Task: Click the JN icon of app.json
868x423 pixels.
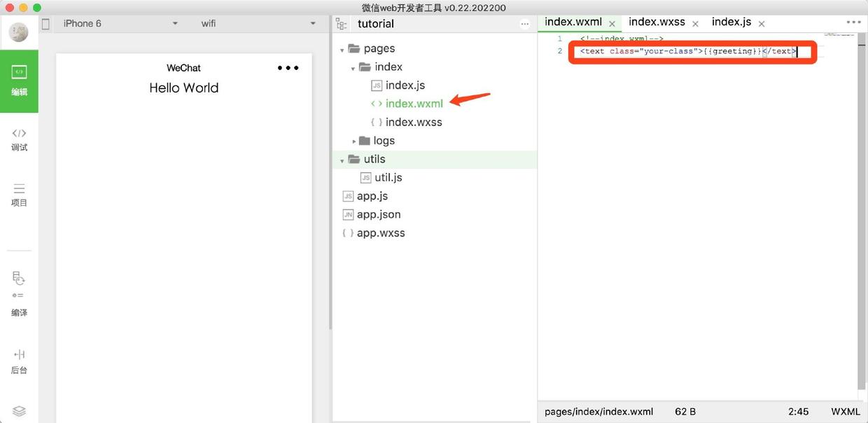Action: pos(348,214)
